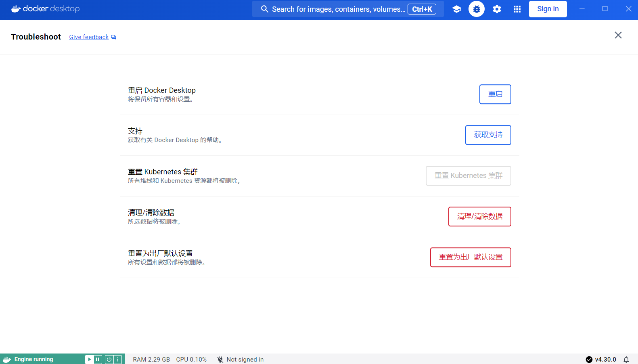Click the 重置为出厂默认设置 factory reset button
638x364 pixels.
[x=471, y=257]
